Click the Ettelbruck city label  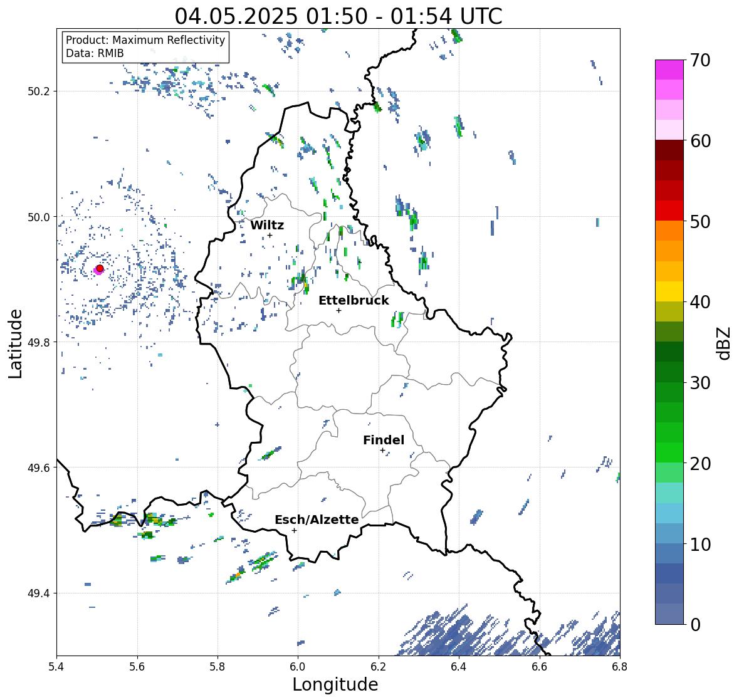(354, 301)
